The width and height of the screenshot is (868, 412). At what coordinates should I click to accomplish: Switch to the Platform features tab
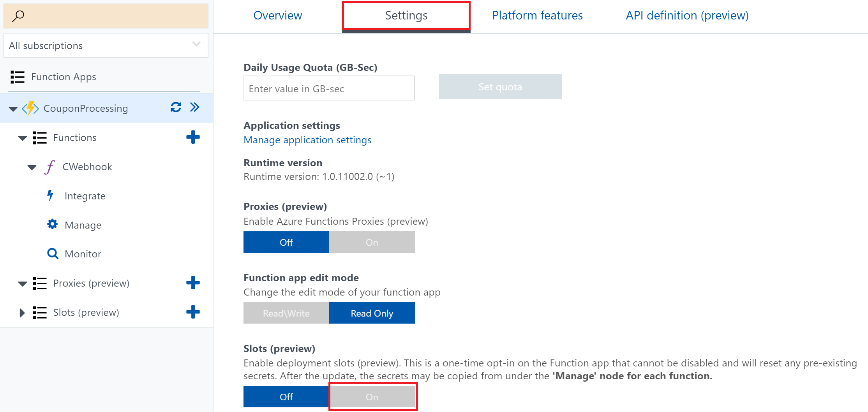click(537, 16)
